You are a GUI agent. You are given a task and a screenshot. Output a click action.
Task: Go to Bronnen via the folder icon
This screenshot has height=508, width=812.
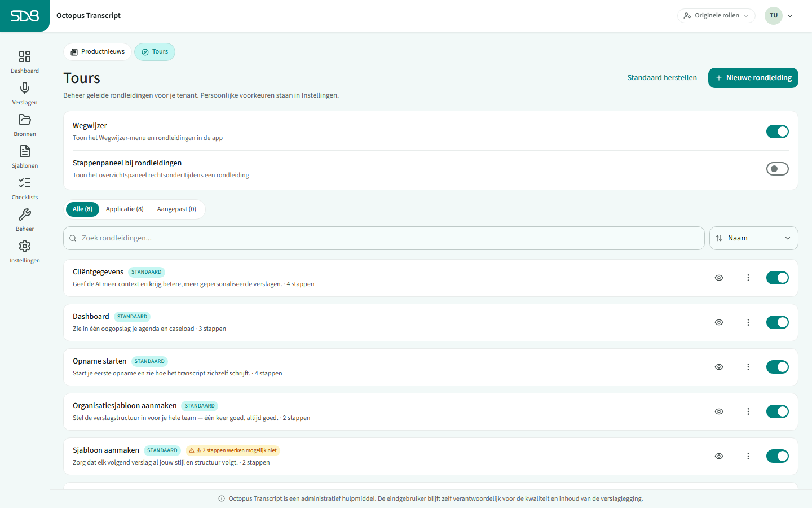[x=25, y=120]
